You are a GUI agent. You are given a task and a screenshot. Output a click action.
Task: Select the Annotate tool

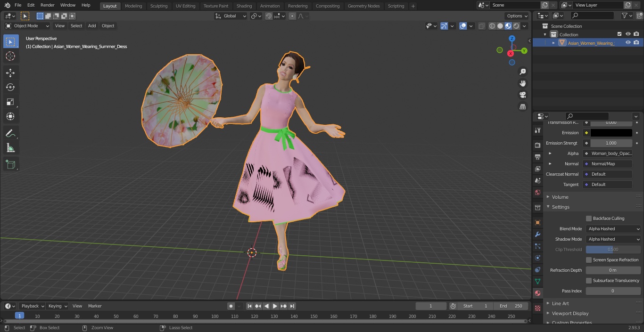[10, 133]
